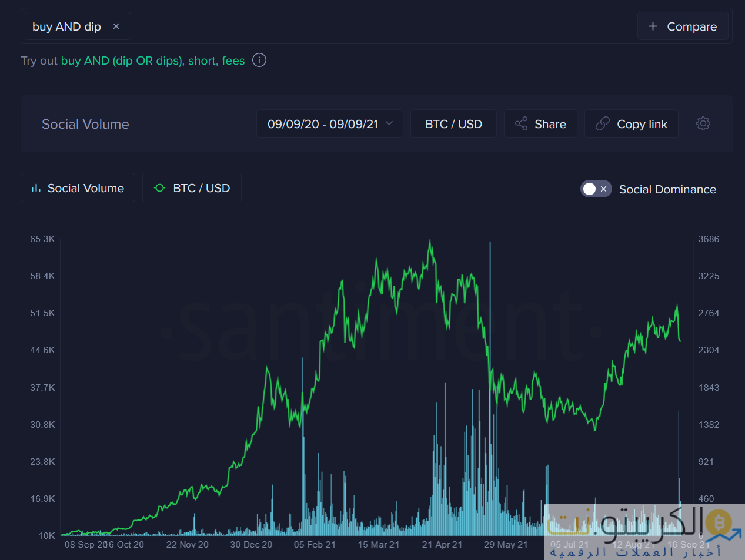The image size is (745, 560).
Task: Click the green BTC / USD line icon
Action: coord(159,188)
